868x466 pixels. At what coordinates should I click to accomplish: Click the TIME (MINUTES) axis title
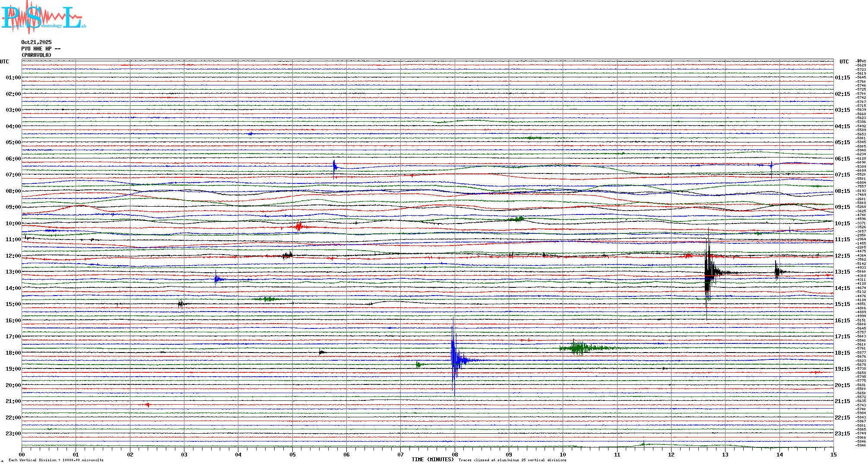pos(433,460)
